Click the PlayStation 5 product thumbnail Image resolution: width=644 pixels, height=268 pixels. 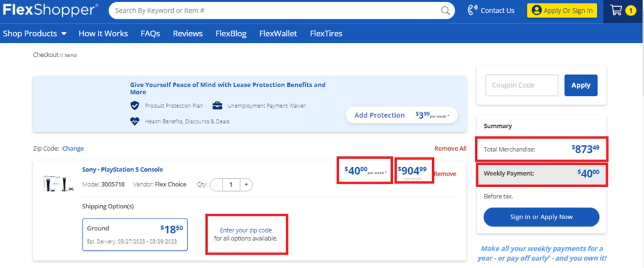[x=58, y=184]
